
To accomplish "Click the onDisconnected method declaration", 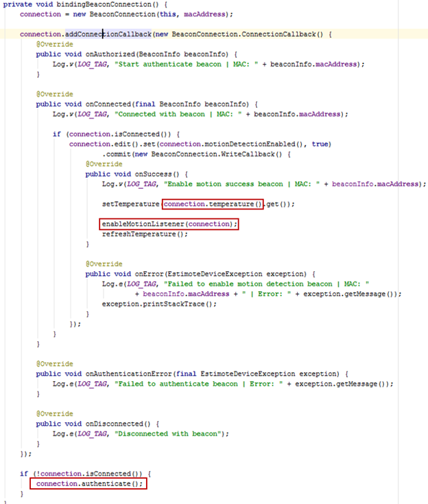I will click(x=97, y=424).
